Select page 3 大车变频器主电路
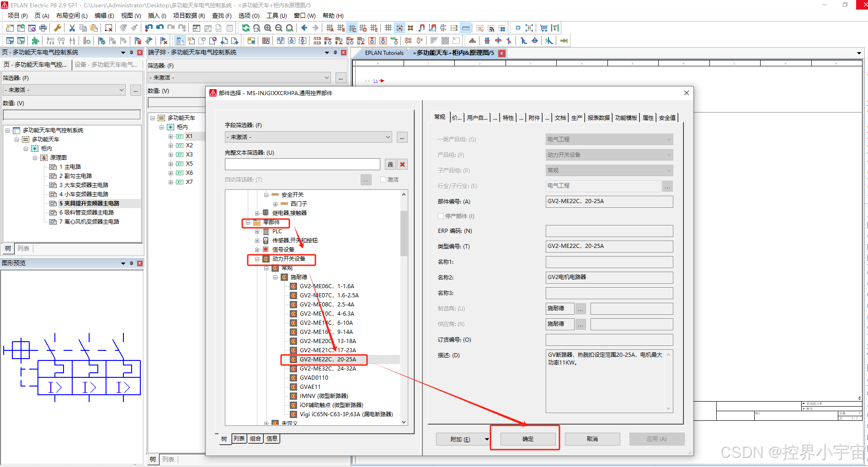The height and width of the screenshot is (467, 868). pyautogui.click(x=84, y=185)
